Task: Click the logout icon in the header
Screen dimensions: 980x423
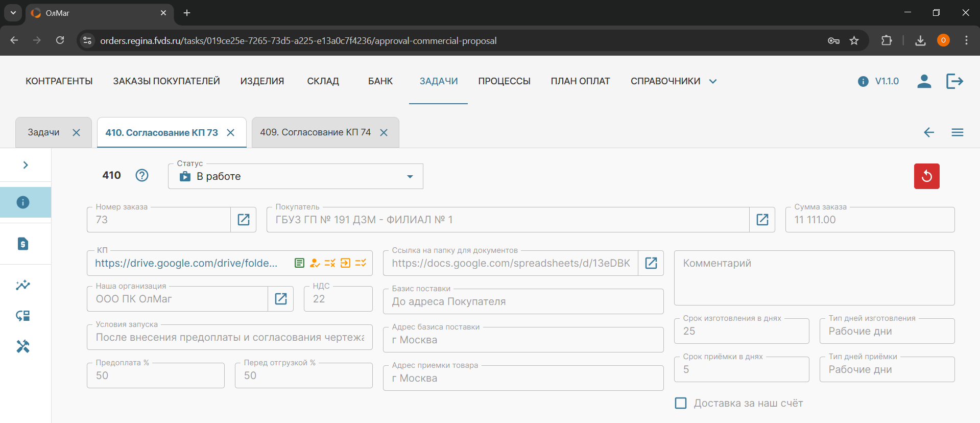Action: pos(954,81)
